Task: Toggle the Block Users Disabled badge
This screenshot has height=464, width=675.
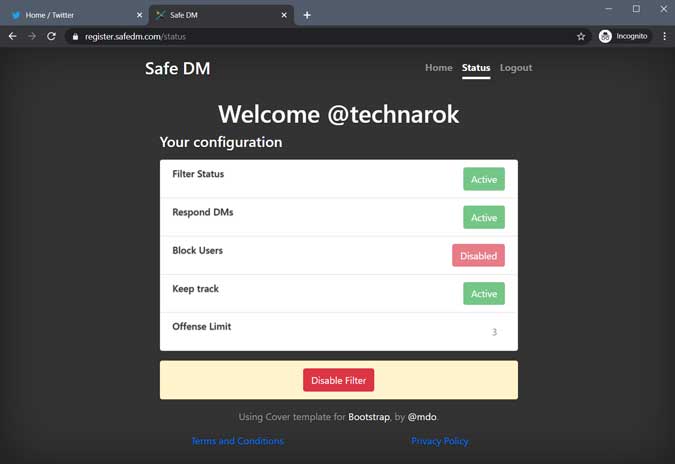Action: 478,256
